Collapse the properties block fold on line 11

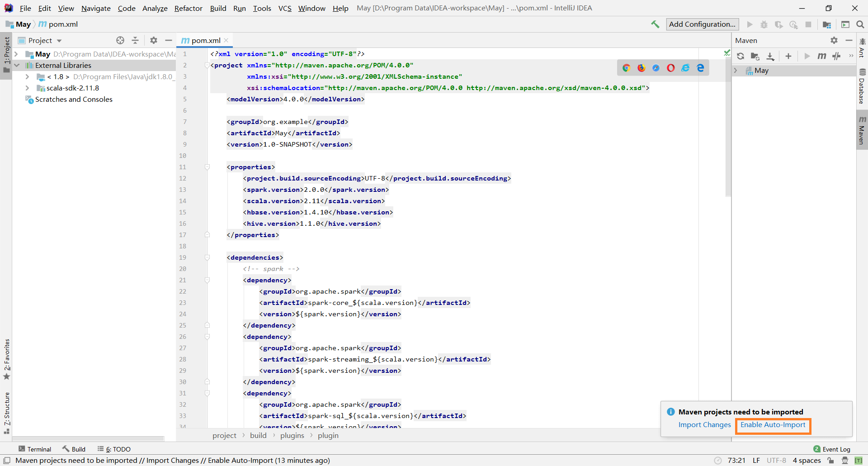pyautogui.click(x=207, y=167)
